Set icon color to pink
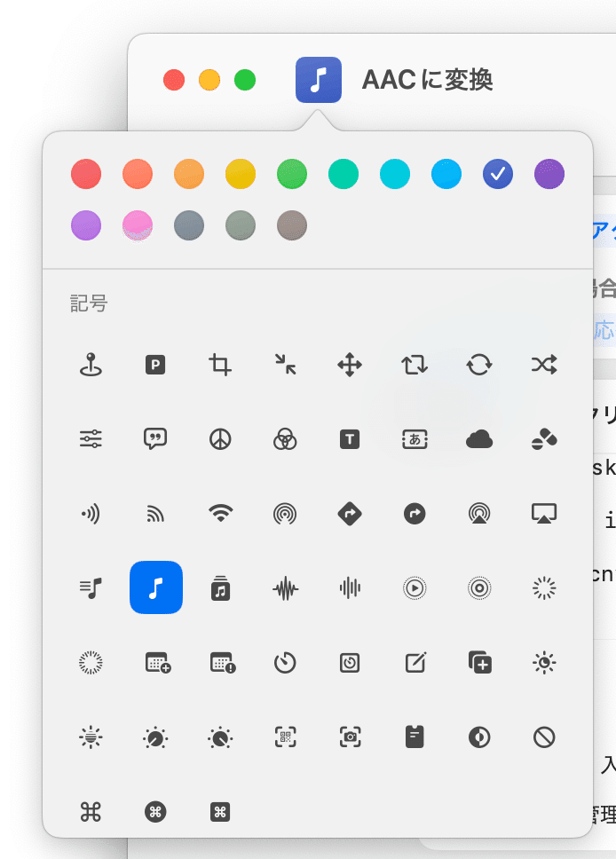Image resolution: width=616 pixels, height=859 pixels. pos(138,225)
